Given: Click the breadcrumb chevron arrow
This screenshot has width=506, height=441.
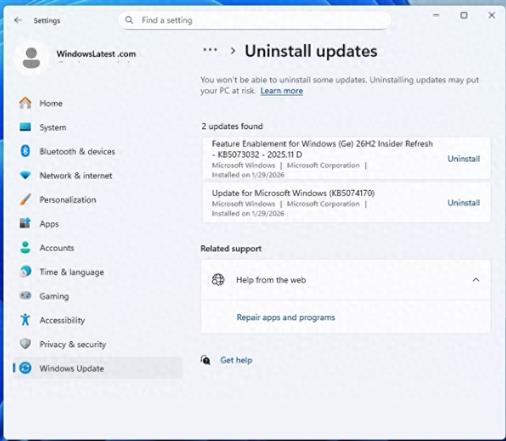Looking at the screenshot, I should [x=233, y=51].
